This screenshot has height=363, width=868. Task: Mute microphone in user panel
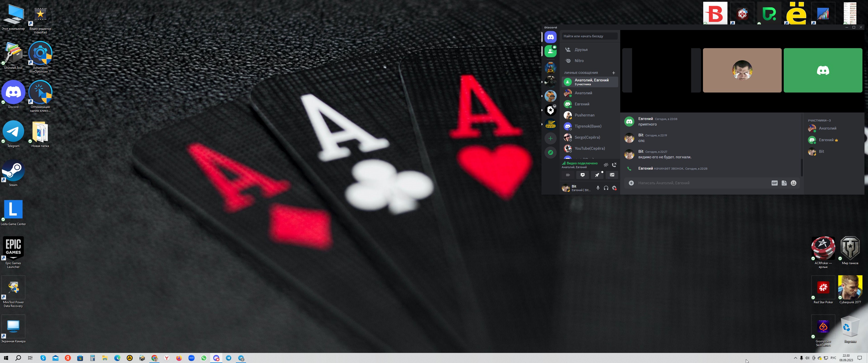(x=598, y=188)
